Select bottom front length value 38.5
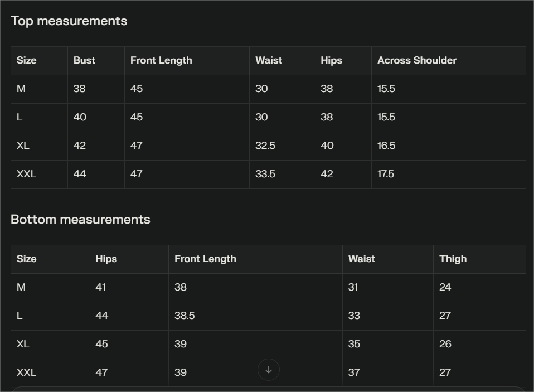This screenshot has width=534, height=392. pos(185,316)
